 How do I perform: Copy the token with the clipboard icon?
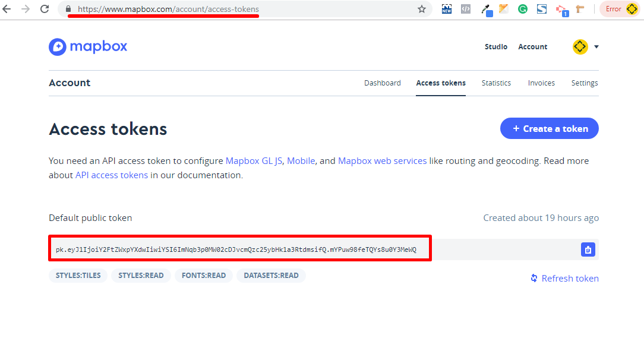click(588, 249)
